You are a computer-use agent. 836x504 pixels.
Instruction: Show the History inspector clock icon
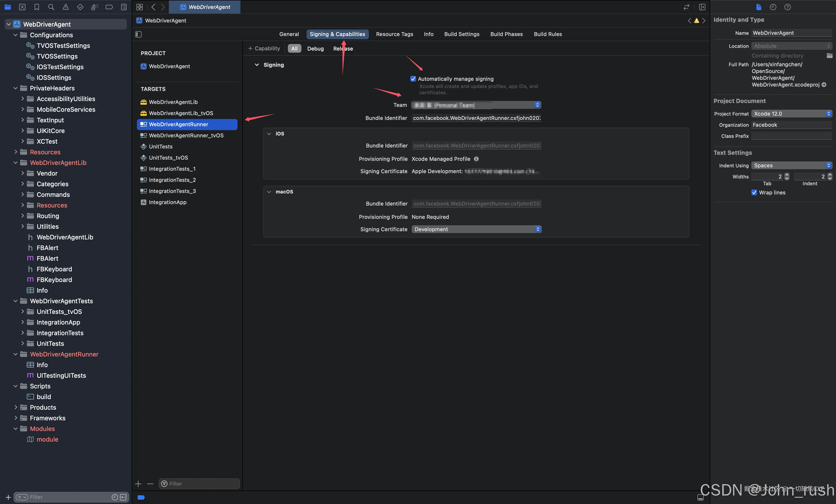(773, 7)
